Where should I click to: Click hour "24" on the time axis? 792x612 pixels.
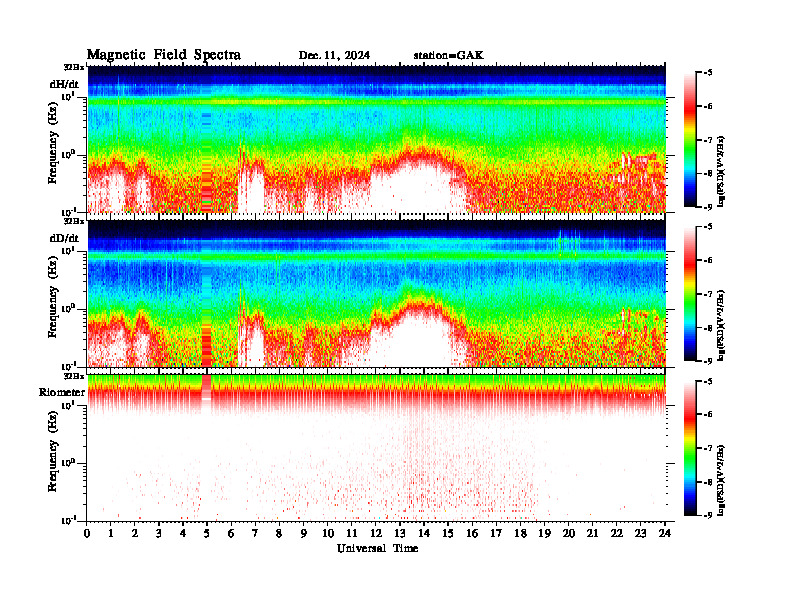665,533
